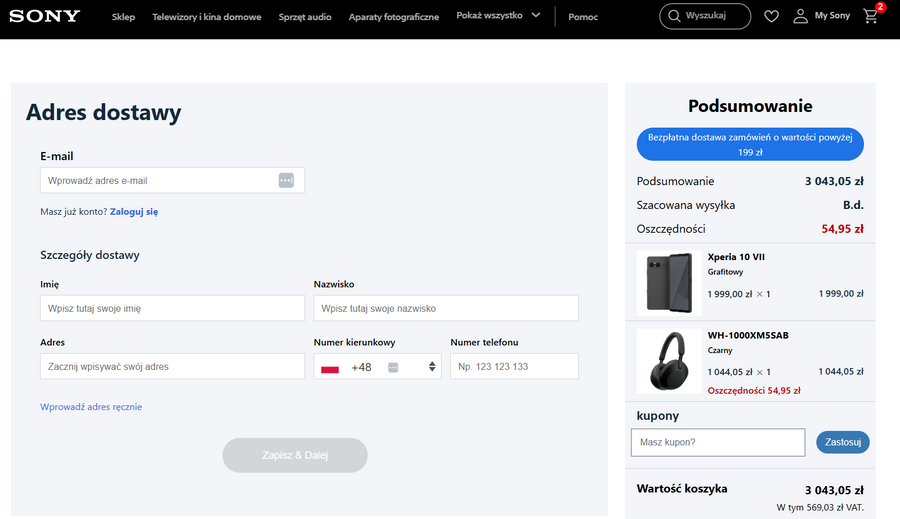The height and width of the screenshot is (519, 900).
Task: Select Sprzęt audio in navigation
Action: (305, 17)
